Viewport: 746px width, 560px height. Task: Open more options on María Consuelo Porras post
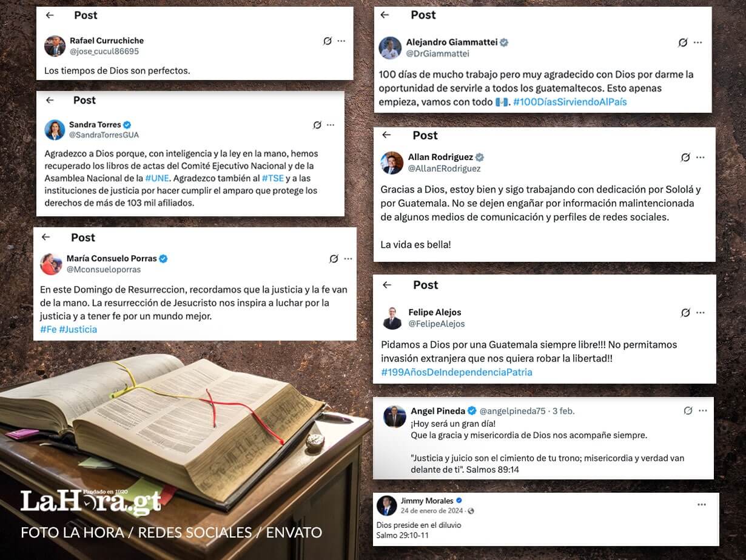(x=348, y=259)
